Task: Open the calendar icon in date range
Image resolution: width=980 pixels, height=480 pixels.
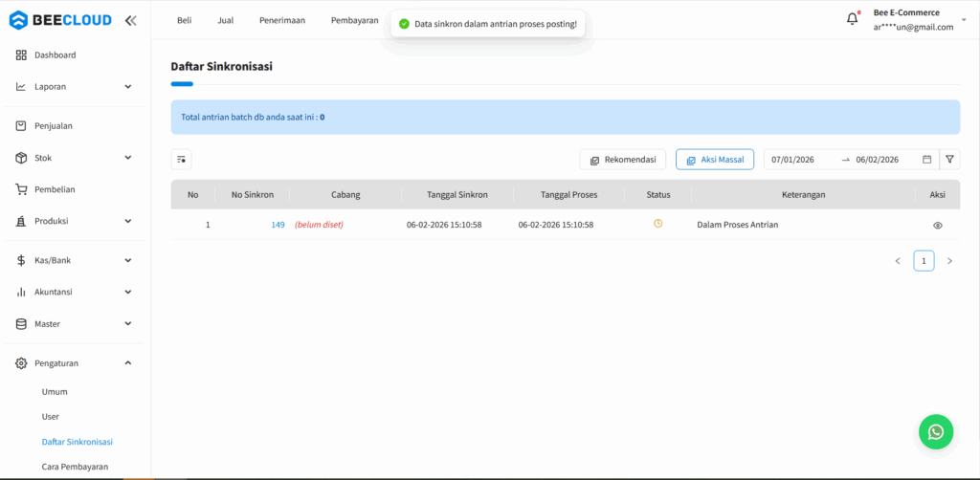Action: [926, 159]
